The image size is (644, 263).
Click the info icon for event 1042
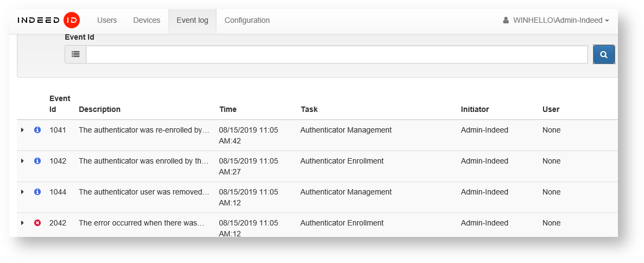coord(37,161)
